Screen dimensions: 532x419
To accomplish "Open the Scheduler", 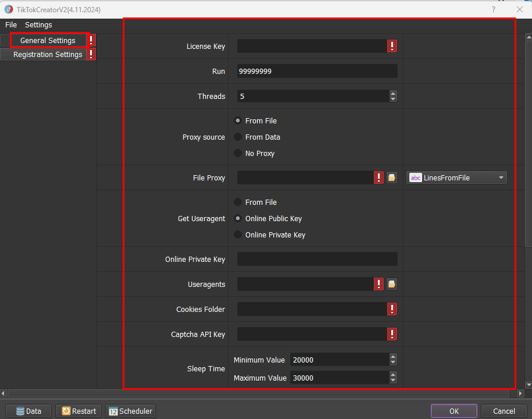I will [130, 411].
